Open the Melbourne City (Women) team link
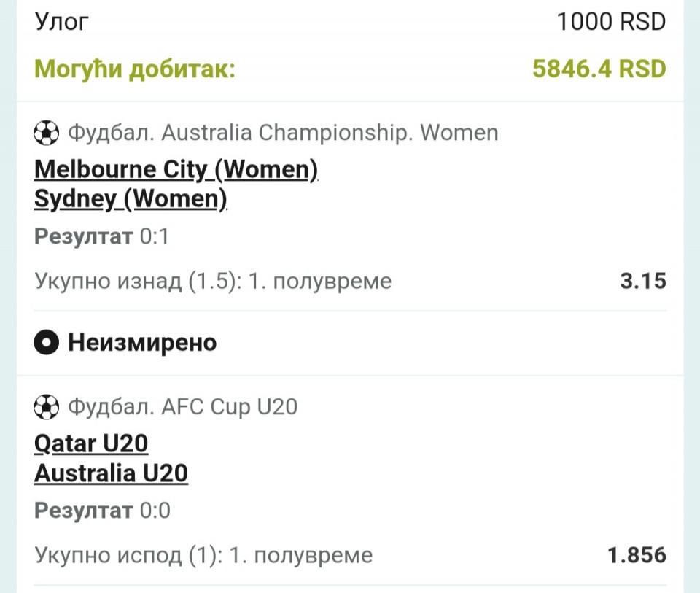 [176, 170]
